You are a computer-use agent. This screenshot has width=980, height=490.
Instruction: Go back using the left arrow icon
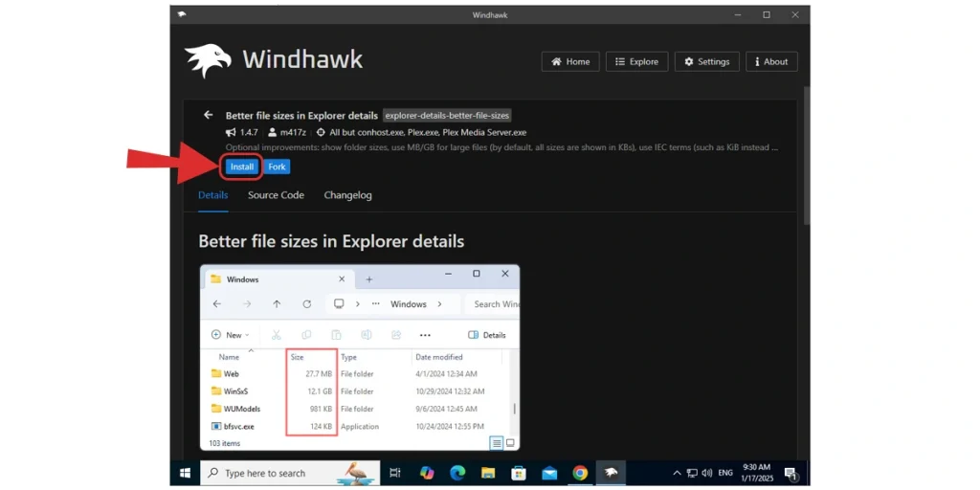click(x=208, y=115)
